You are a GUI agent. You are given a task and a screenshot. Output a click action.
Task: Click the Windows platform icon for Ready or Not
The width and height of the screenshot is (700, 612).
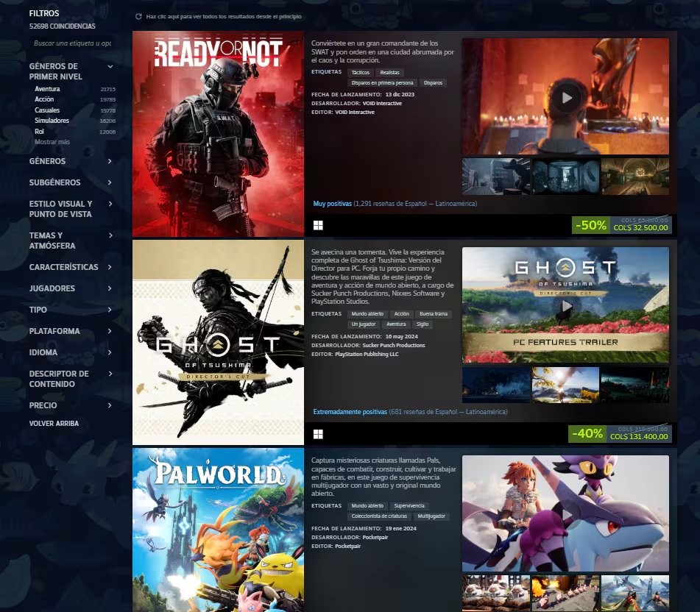[x=318, y=225]
